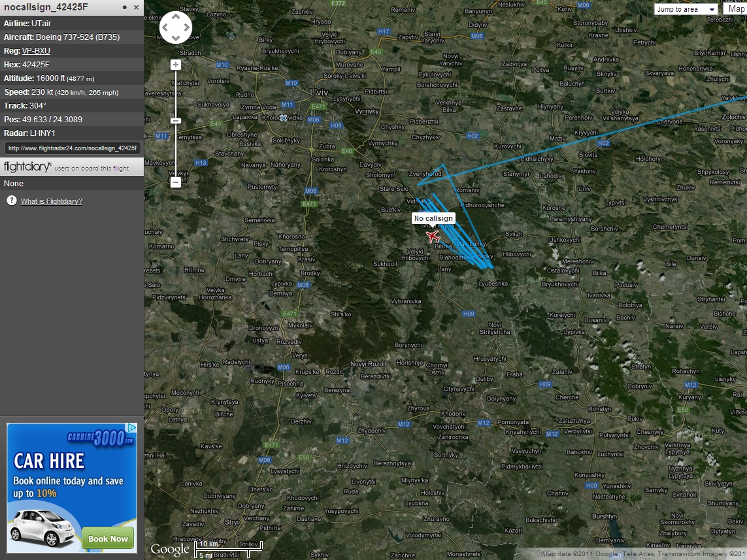The image size is (747, 560).
Task: Pan the map left with the arrow control
Action: (166, 28)
